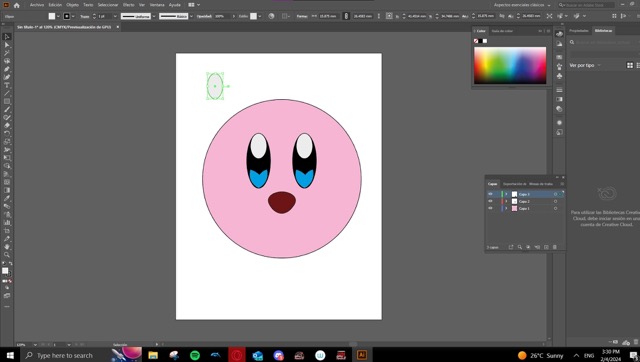
Task: Open the fill color dropdown in control bar
Action: [x=58, y=16]
